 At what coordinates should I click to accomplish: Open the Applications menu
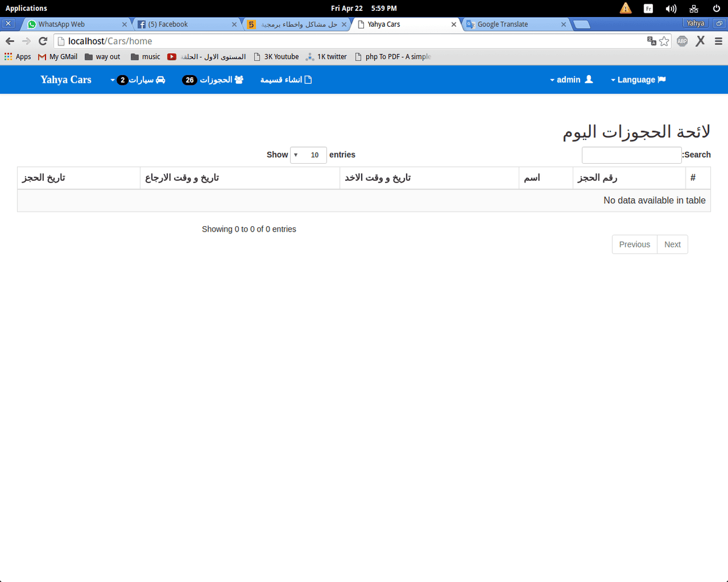coord(26,8)
